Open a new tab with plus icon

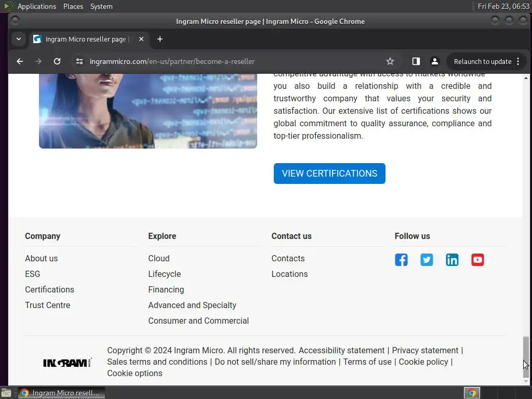pyautogui.click(x=160, y=39)
